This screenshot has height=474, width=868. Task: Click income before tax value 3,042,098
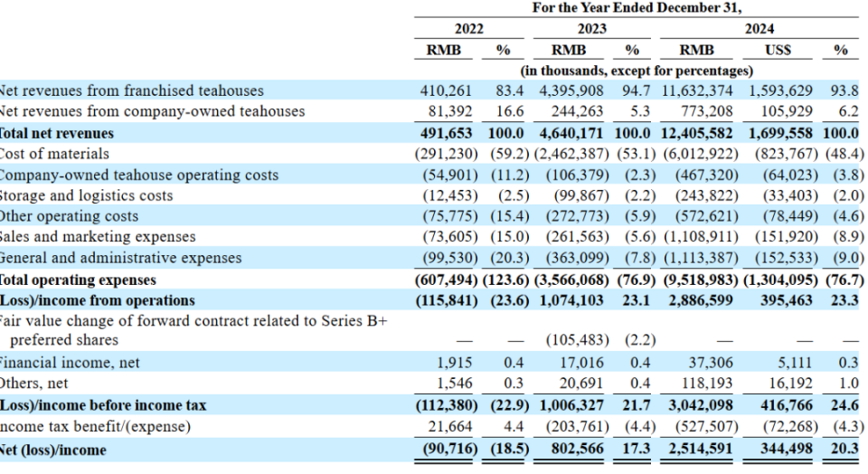[x=701, y=405]
